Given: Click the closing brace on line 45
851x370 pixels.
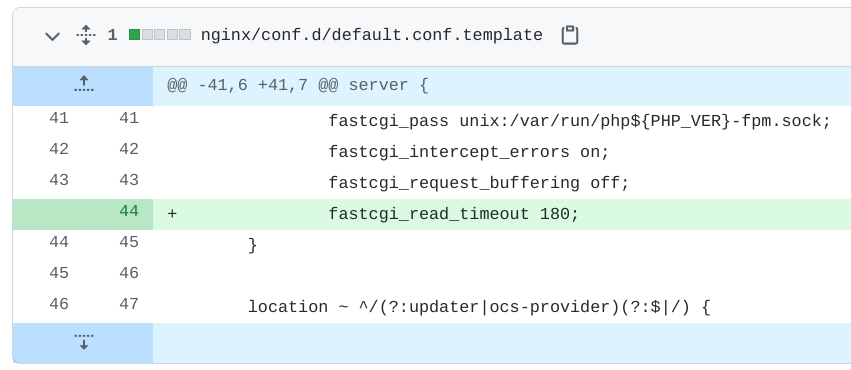Looking at the screenshot, I should [x=252, y=245].
